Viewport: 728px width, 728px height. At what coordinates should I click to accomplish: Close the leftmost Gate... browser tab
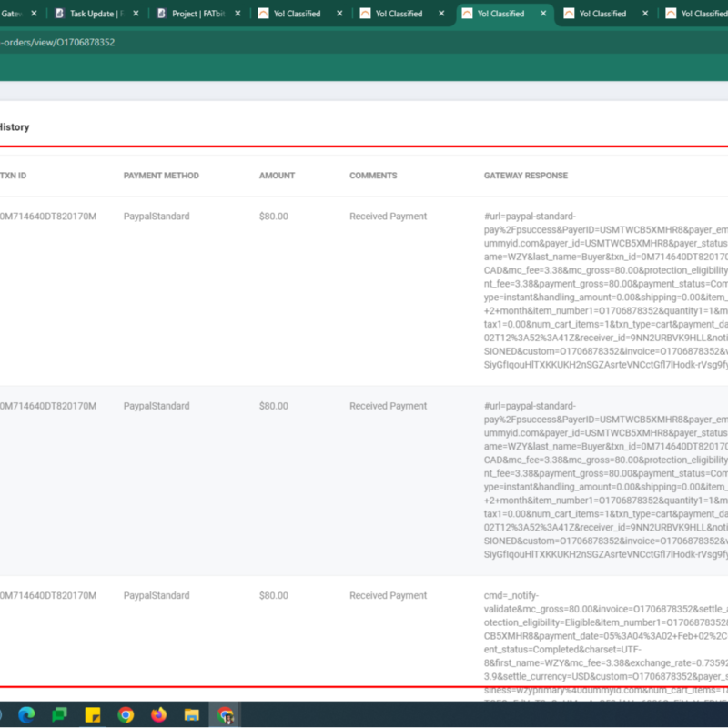coord(33,14)
